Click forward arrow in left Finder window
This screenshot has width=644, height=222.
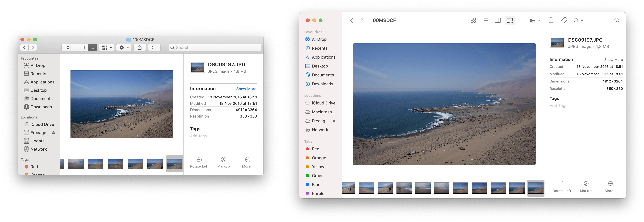click(x=33, y=47)
